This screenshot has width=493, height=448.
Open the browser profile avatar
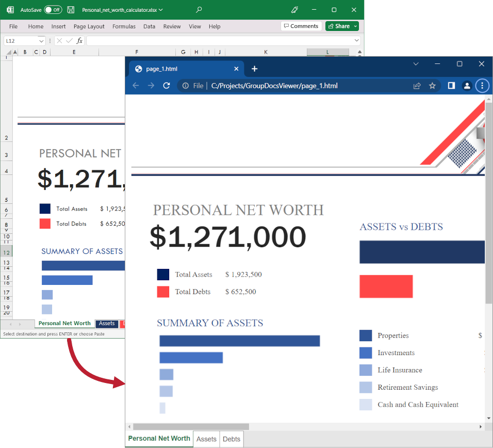(x=467, y=86)
